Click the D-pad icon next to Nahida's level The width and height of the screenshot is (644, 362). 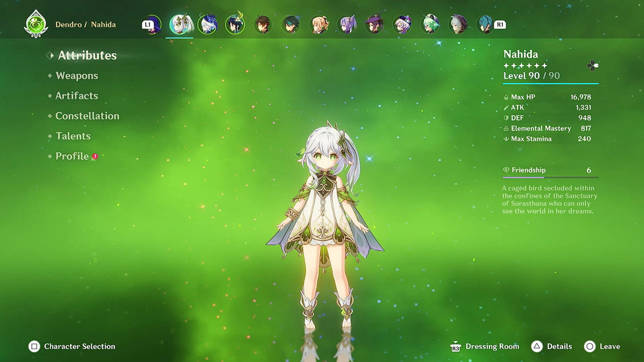(x=592, y=65)
